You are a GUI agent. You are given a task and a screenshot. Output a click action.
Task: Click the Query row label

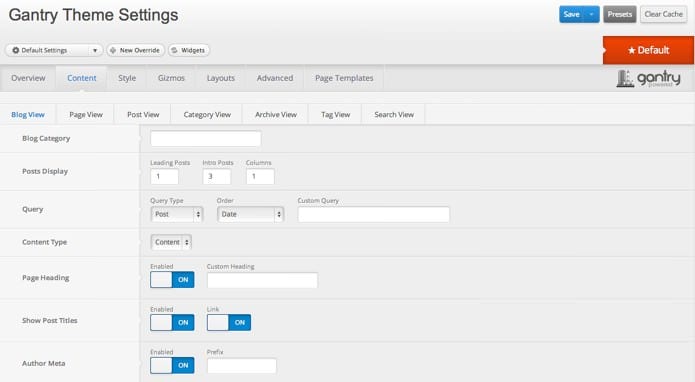33,209
